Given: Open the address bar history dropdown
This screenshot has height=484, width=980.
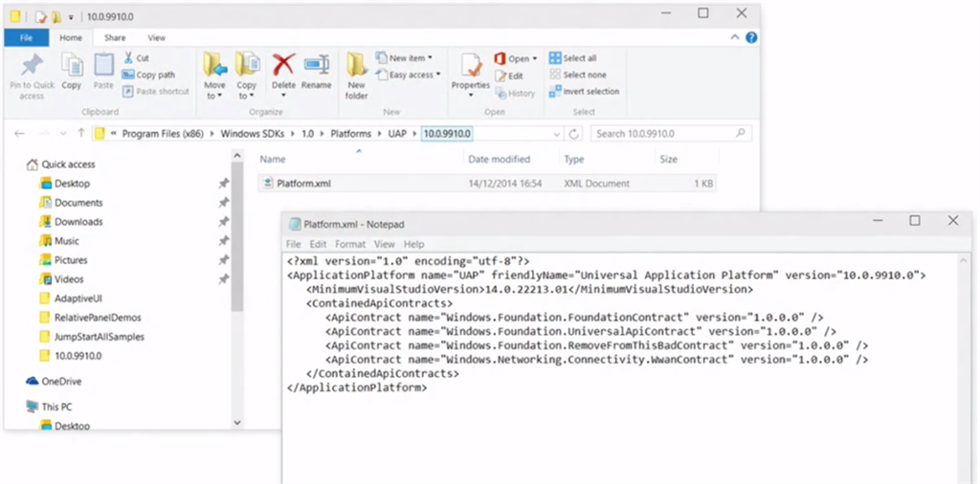Looking at the screenshot, I should click(x=557, y=134).
